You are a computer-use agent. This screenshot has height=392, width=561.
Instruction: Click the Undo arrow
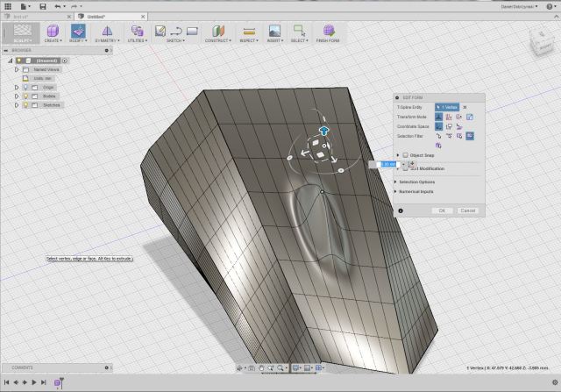58,6
